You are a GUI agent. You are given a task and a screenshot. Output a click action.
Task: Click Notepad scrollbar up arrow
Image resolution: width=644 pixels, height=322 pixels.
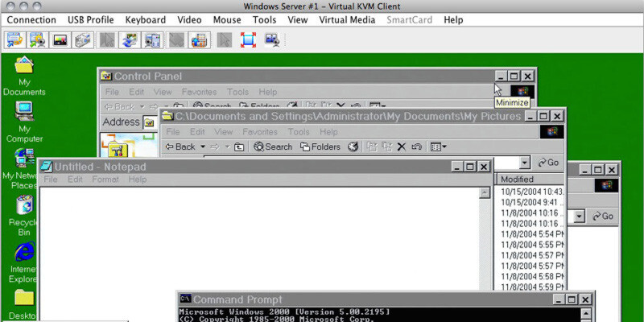pyautogui.click(x=485, y=193)
